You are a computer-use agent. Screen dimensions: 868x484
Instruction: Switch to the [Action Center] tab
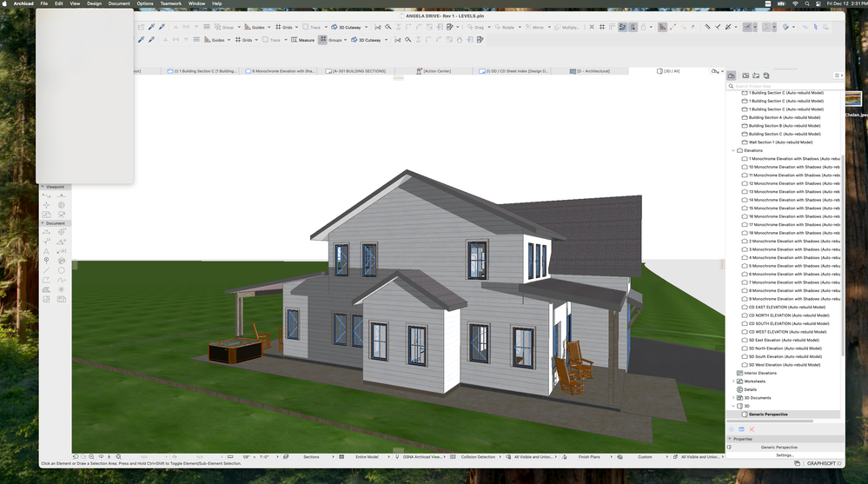click(434, 71)
